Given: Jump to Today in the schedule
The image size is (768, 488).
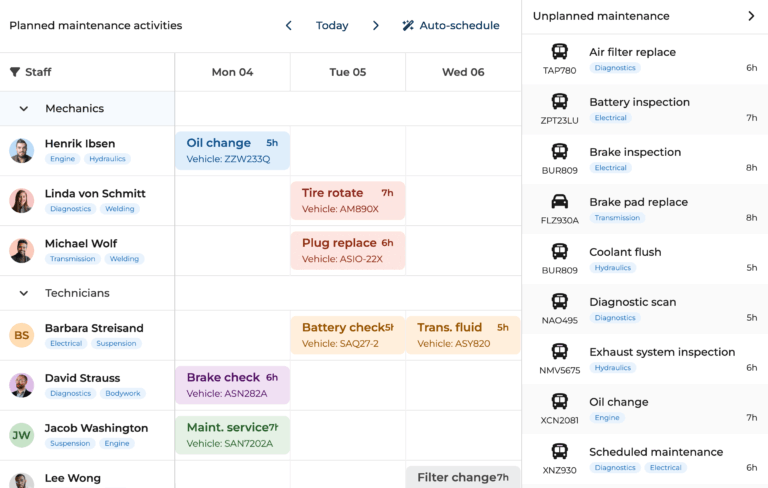Looking at the screenshot, I should 332,26.
